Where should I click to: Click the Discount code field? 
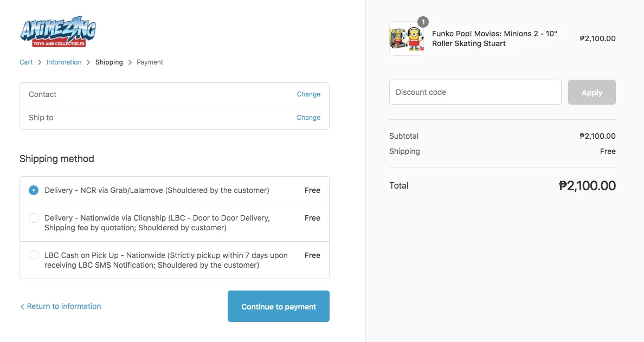pos(475,92)
